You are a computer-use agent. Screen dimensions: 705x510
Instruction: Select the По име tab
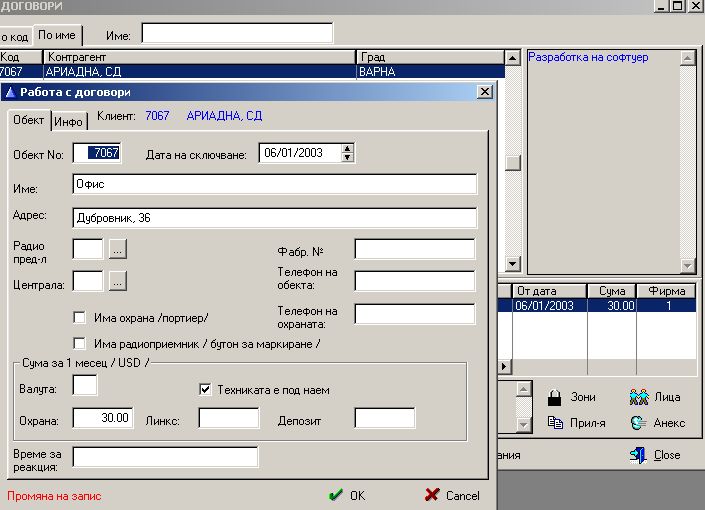click(57, 35)
